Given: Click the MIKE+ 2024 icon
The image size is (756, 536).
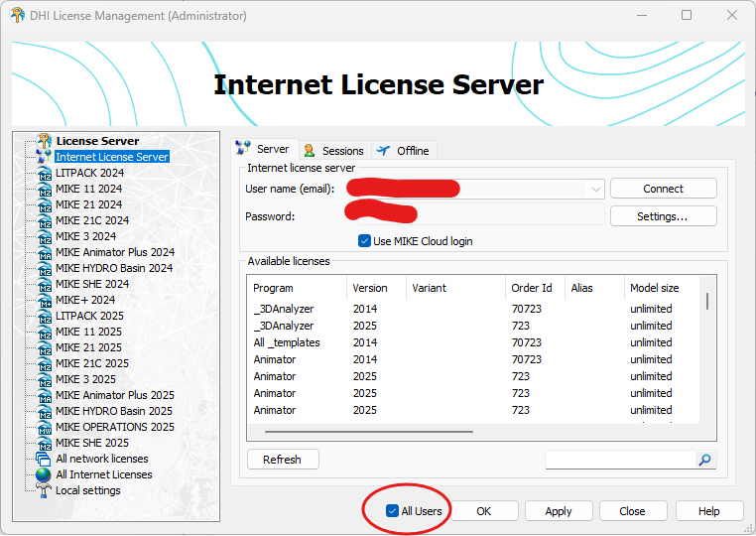Looking at the screenshot, I should coord(45,300).
